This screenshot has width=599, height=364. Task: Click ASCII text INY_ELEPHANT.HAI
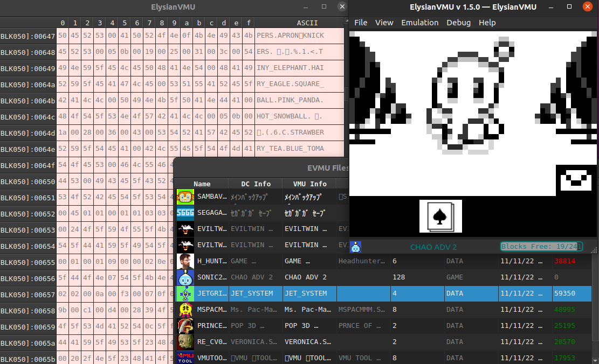pyautogui.click(x=290, y=68)
